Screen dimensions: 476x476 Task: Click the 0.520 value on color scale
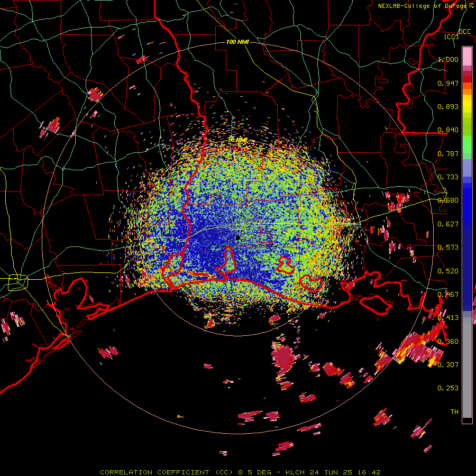click(448, 271)
